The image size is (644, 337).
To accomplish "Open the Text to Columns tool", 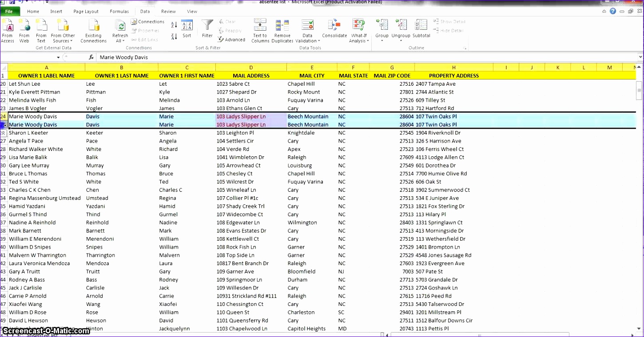I will tap(260, 31).
